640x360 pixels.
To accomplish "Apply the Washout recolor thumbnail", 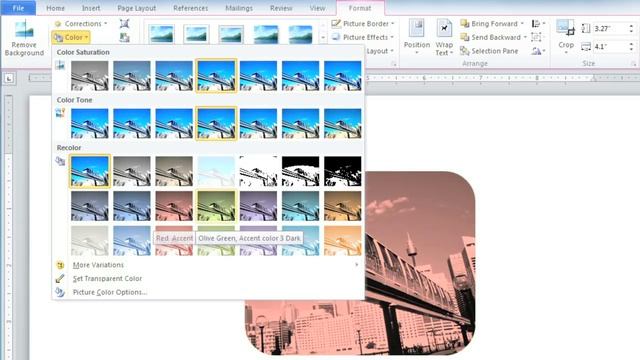I will (x=216, y=171).
